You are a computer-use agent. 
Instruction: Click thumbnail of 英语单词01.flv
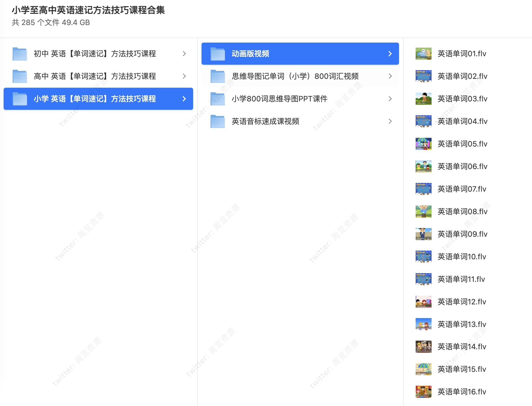(423, 54)
